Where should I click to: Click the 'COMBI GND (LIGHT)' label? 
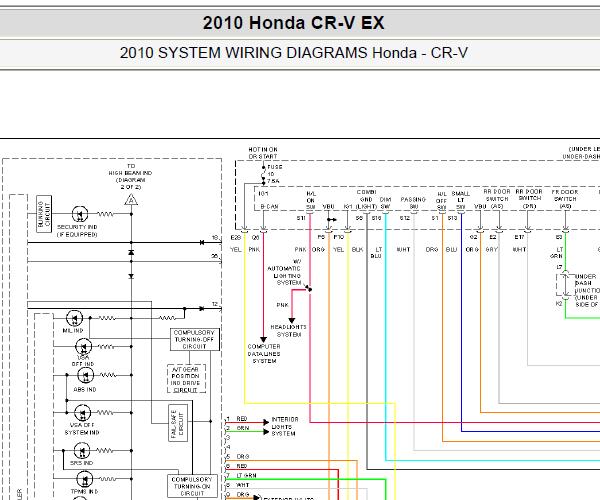pyautogui.click(x=366, y=199)
